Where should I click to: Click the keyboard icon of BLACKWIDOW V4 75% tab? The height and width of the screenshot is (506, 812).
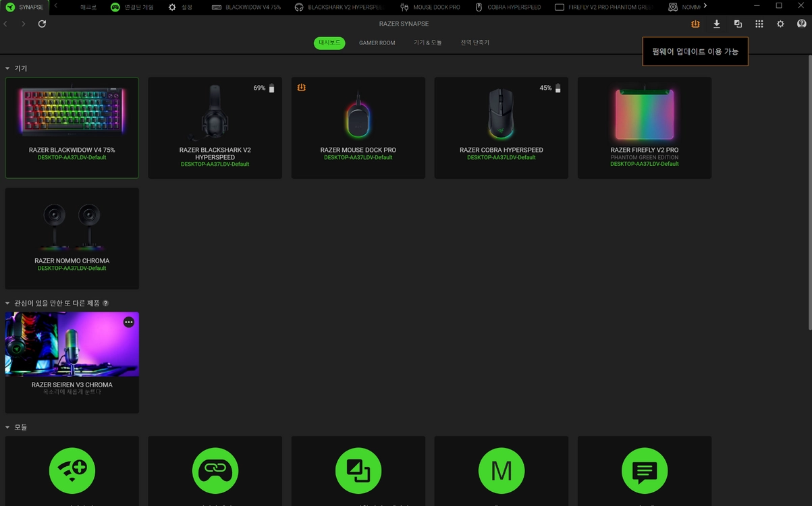point(216,7)
